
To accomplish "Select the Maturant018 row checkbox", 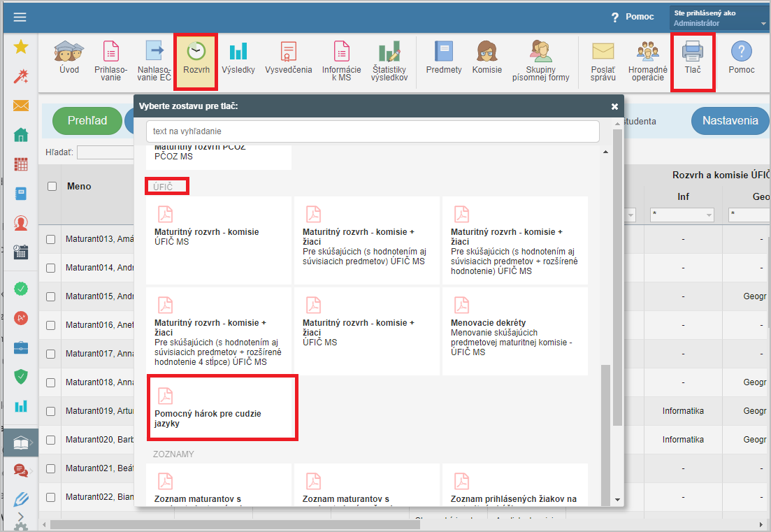I will (x=51, y=382).
